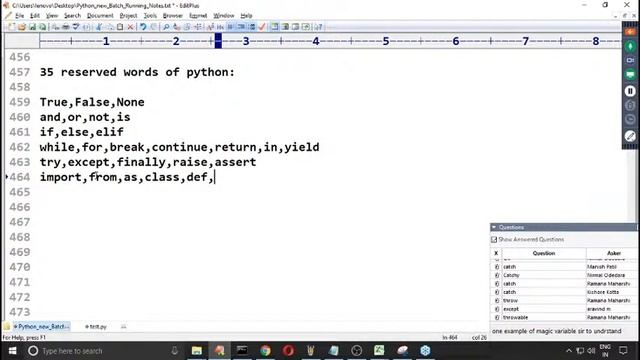Click line 'try,except,finally,raise,assert'

[x=148, y=162]
